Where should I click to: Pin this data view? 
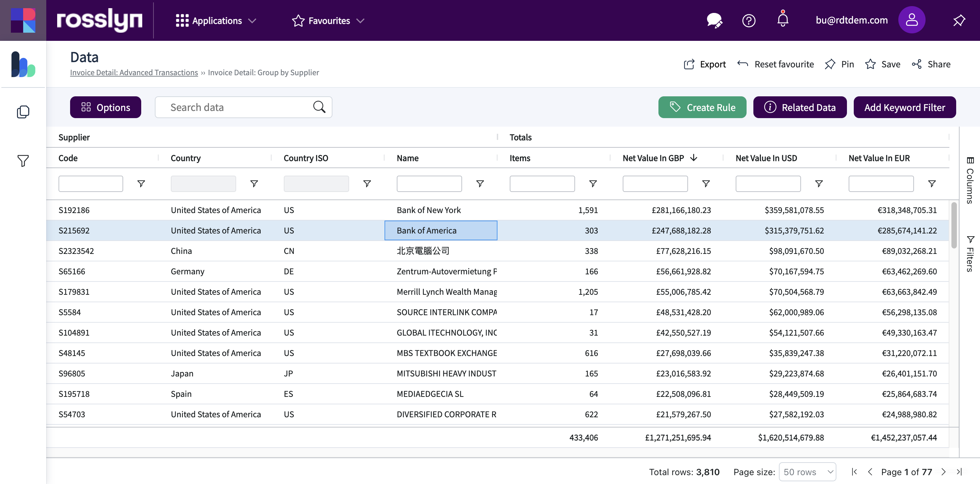839,64
